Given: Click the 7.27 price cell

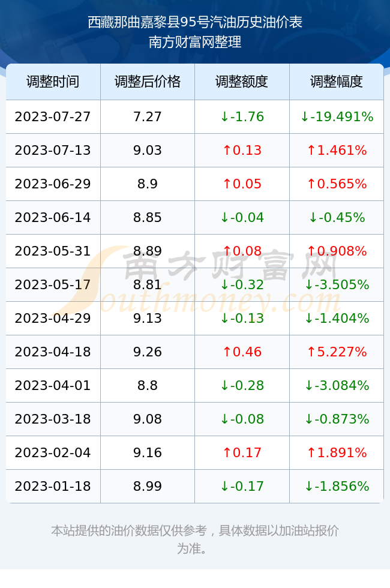Looking at the screenshot, I should tap(148, 116).
